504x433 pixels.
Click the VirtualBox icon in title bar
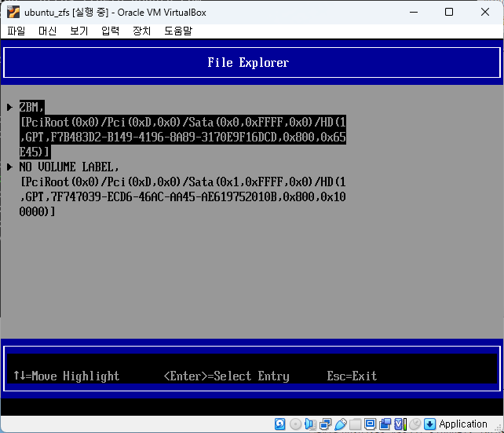(x=13, y=13)
